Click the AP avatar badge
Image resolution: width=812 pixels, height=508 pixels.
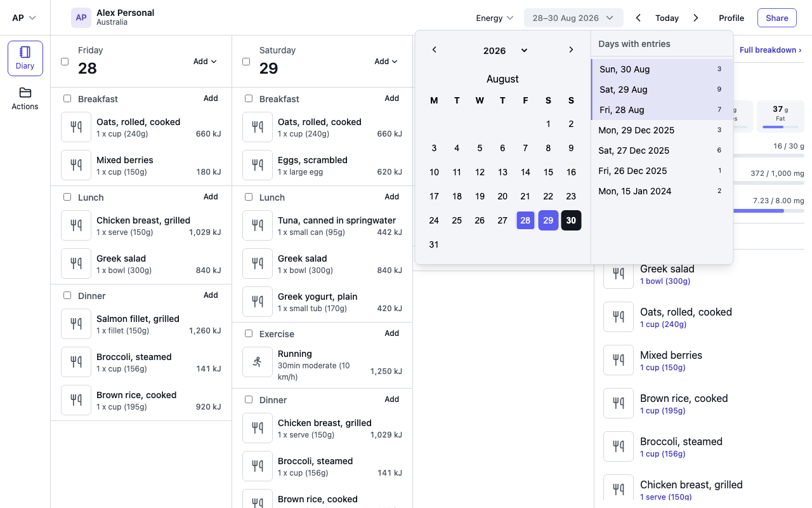pos(81,18)
